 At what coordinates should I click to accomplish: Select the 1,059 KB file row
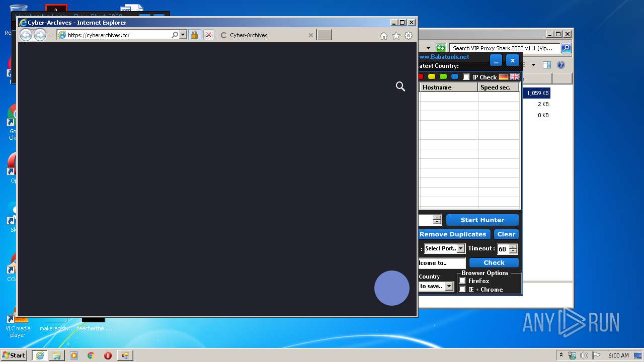tap(537, 93)
